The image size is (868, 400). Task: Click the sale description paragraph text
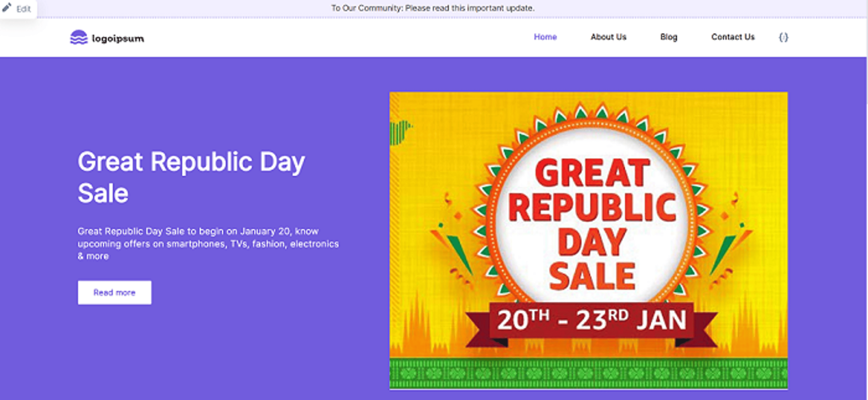(208, 243)
